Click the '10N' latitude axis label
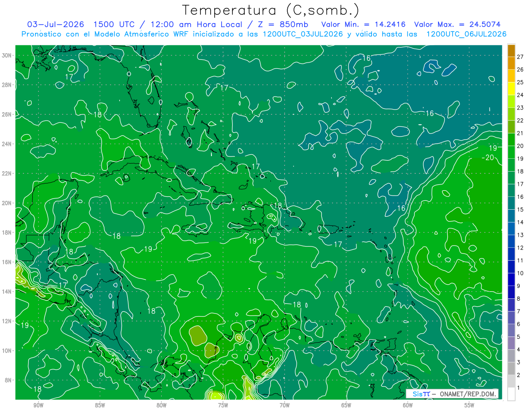This screenshot has height=411, width=532. coord(7,351)
